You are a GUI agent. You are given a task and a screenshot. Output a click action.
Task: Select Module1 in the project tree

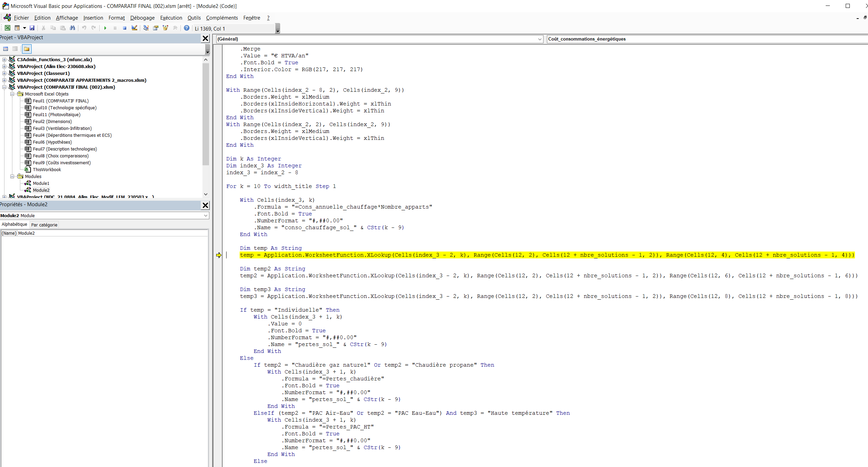point(41,183)
